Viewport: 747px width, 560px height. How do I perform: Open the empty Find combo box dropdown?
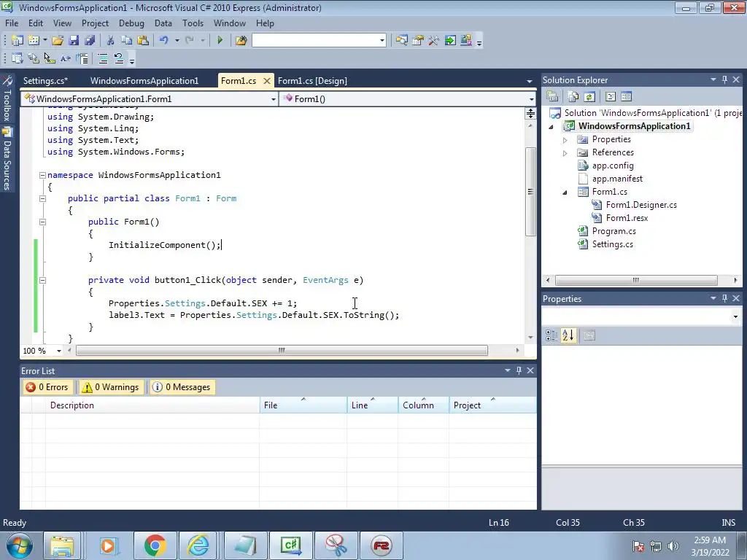pyautogui.click(x=382, y=41)
